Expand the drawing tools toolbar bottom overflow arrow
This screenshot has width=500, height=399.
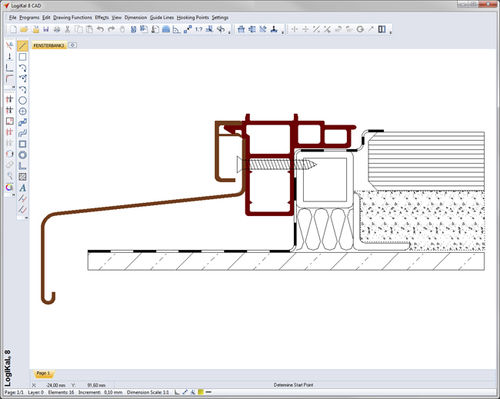click(26, 218)
